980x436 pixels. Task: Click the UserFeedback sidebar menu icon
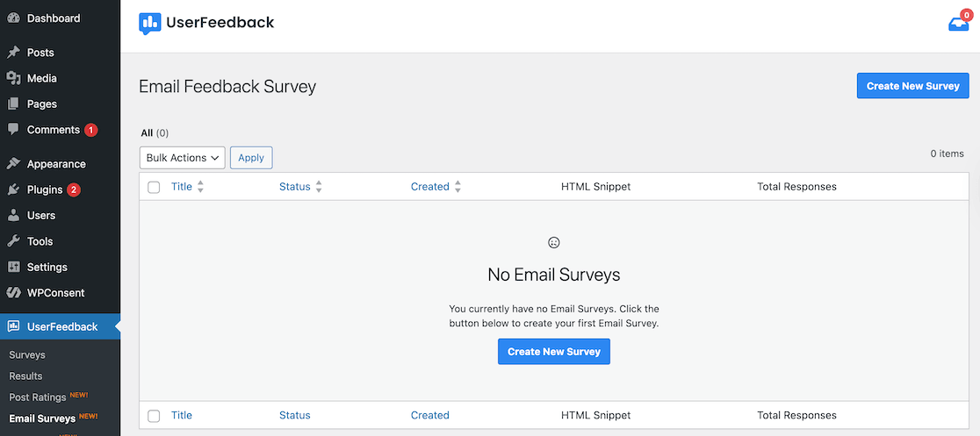pyautogui.click(x=13, y=326)
